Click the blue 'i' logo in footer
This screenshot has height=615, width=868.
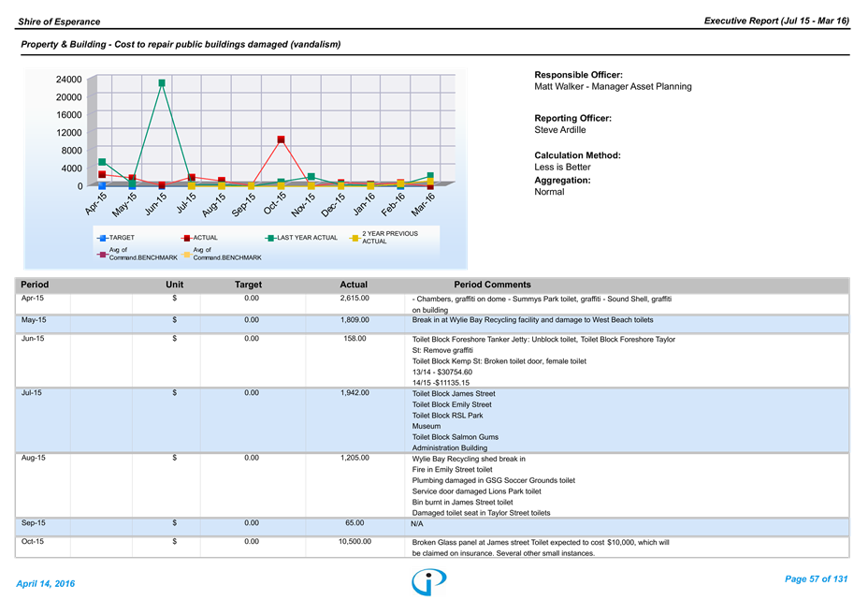(x=428, y=581)
